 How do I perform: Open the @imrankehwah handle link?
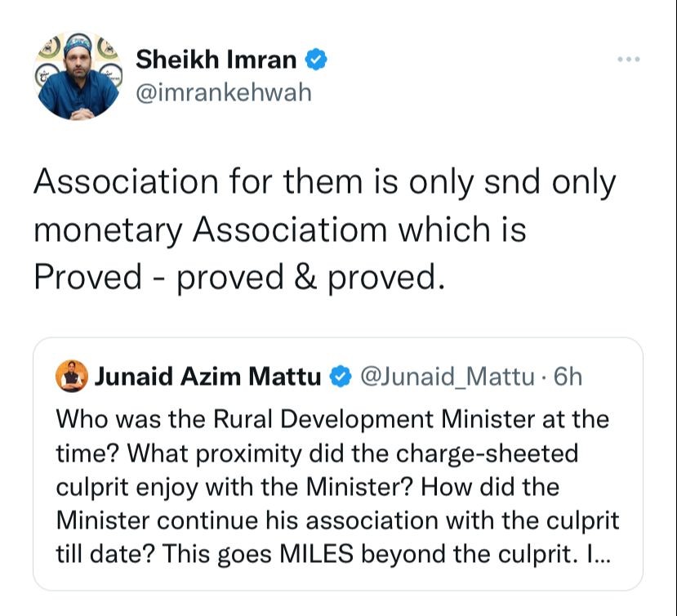pos(224,92)
